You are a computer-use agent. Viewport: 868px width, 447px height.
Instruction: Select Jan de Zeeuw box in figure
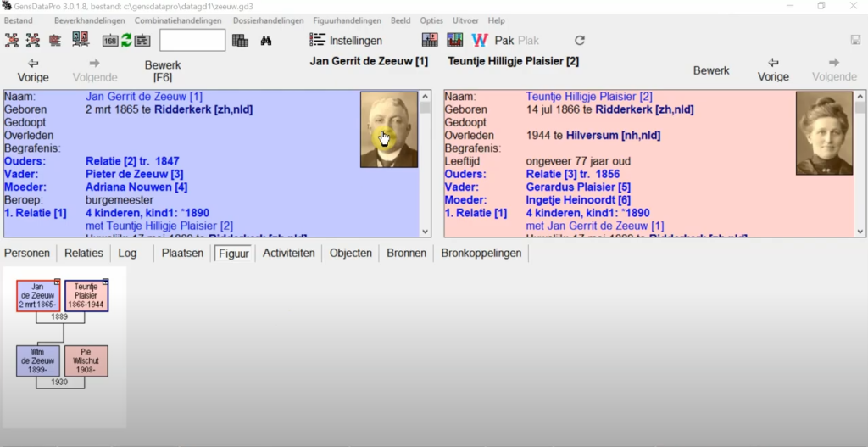pos(38,296)
